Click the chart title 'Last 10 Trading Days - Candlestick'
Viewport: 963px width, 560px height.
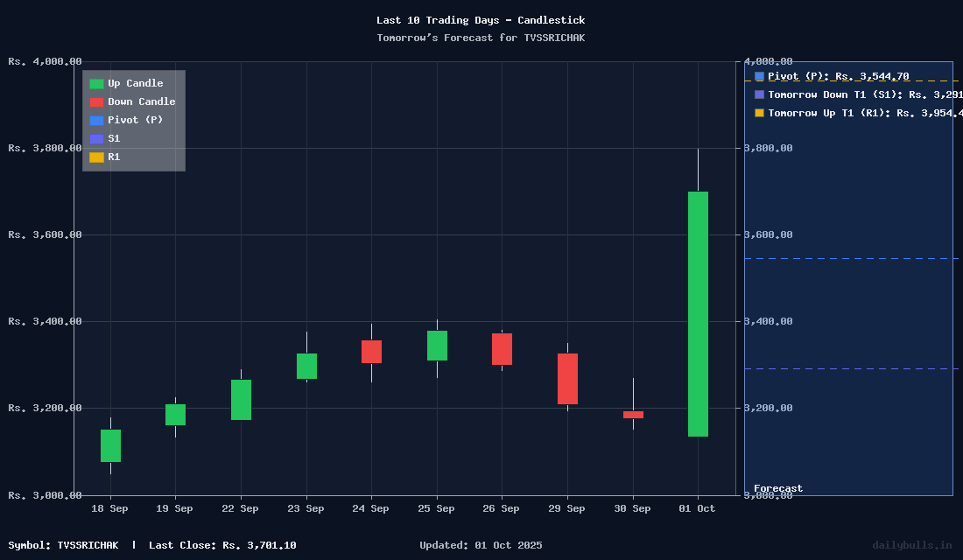coord(481,20)
